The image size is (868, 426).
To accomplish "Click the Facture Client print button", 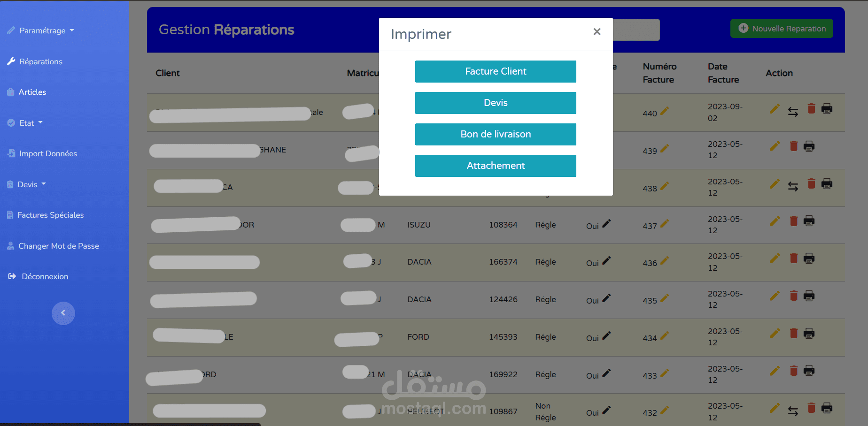I will [x=496, y=71].
